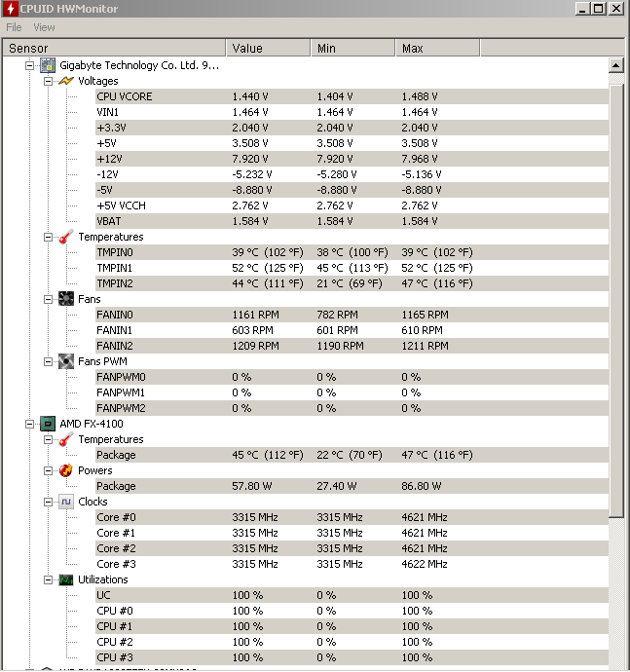The image size is (630, 672).
Task: Click the Value column header
Action: [268, 48]
